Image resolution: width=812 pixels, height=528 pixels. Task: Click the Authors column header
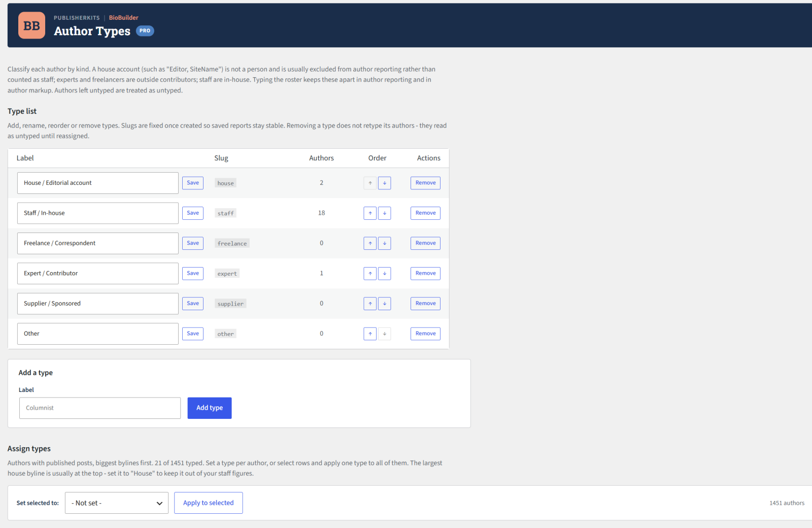[321, 158]
